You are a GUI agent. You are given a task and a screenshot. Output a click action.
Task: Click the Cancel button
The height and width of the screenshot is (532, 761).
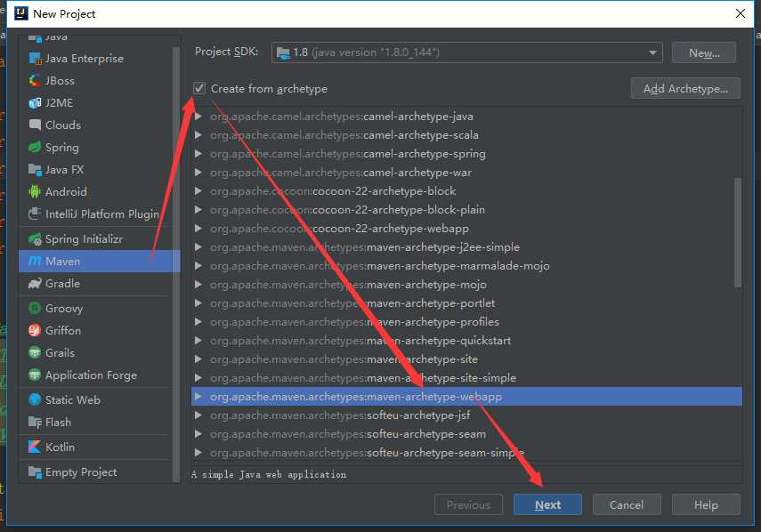627,504
